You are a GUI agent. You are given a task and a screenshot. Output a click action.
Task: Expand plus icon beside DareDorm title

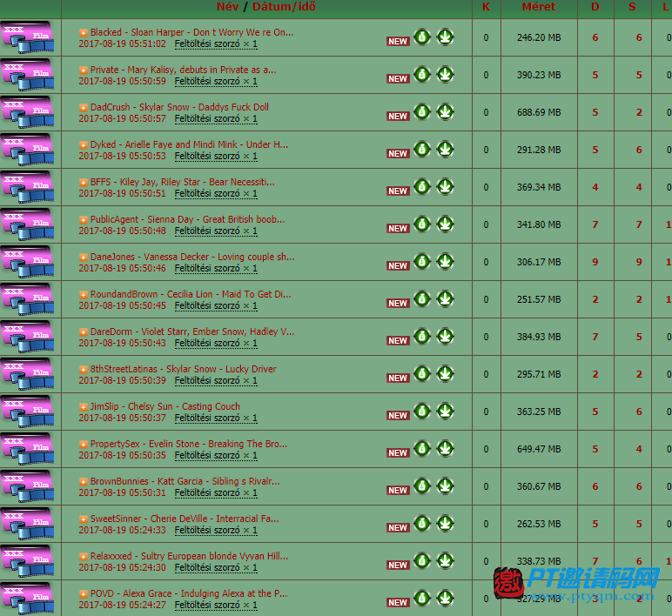pyautogui.click(x=84, y=331)
